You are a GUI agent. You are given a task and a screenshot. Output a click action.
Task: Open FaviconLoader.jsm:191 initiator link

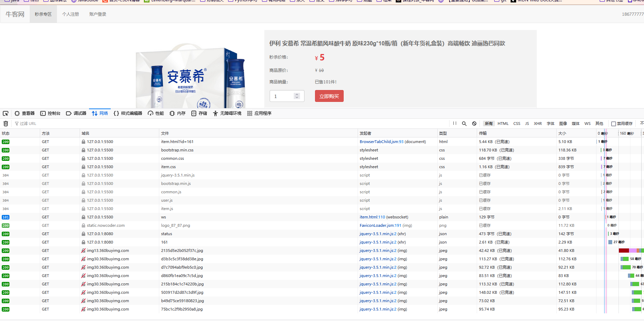tap(380, 225)
